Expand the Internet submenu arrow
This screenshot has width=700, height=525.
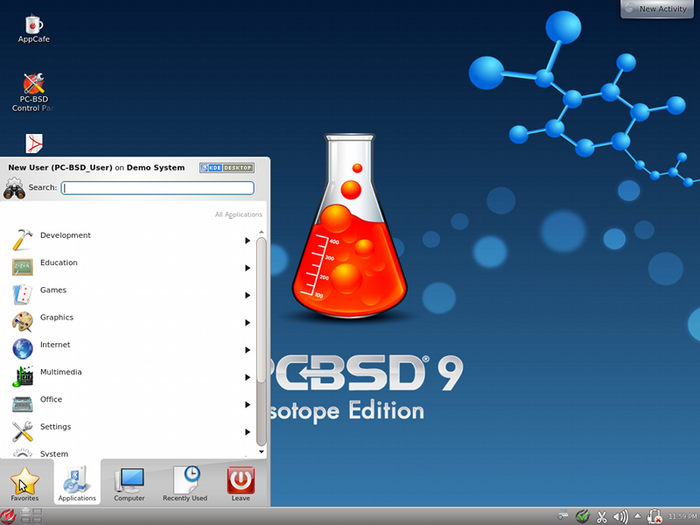click(247, 350)
